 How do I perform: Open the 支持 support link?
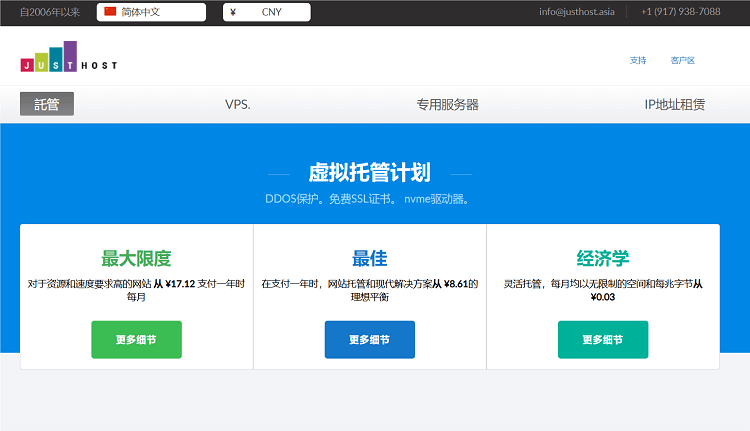pos(638,60)
